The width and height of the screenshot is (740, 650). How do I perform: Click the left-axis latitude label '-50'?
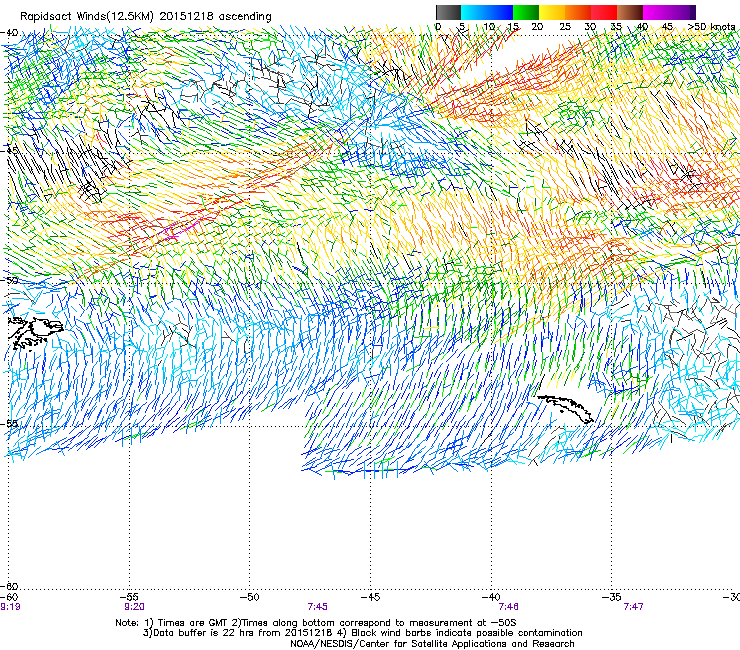[x=9, y=280]
